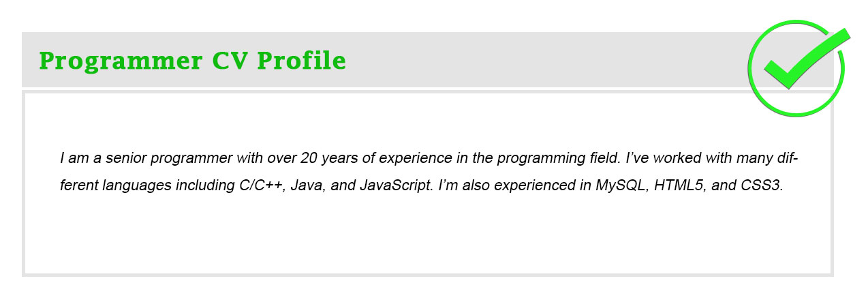Click the word "Profile" in the heading

300,61
